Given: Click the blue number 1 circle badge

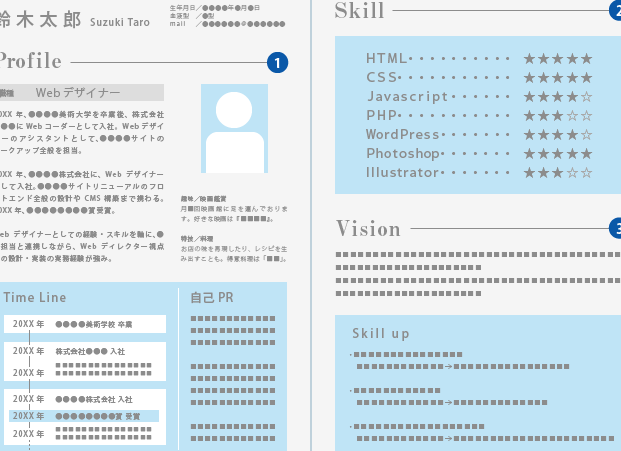Looking at the screenshot, I should tap(277, 63).
